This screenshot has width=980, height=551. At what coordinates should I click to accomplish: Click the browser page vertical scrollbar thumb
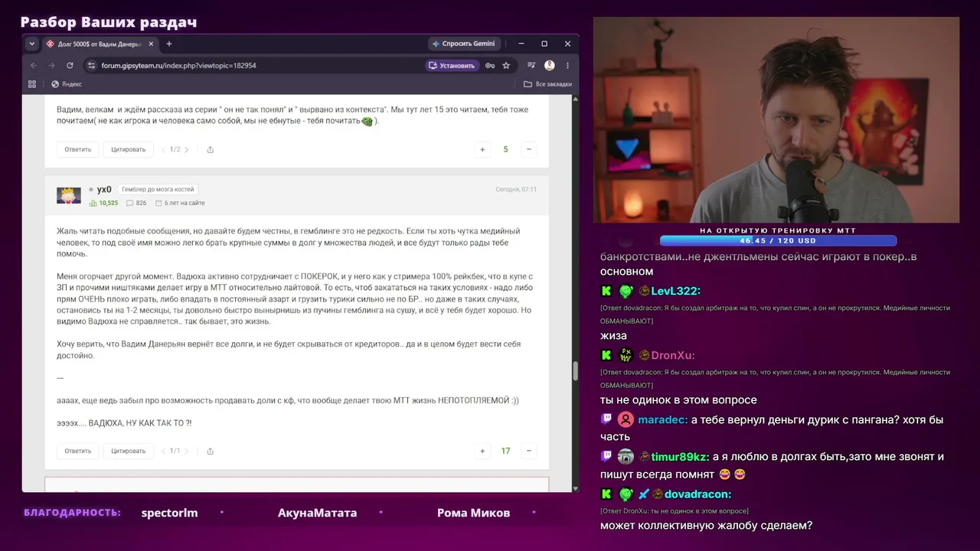575,371
